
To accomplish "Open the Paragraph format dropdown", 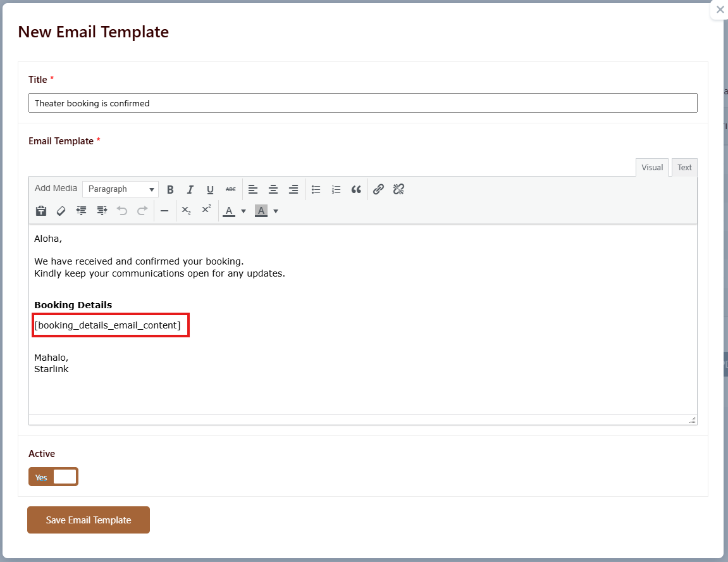I will pos(120,189).
